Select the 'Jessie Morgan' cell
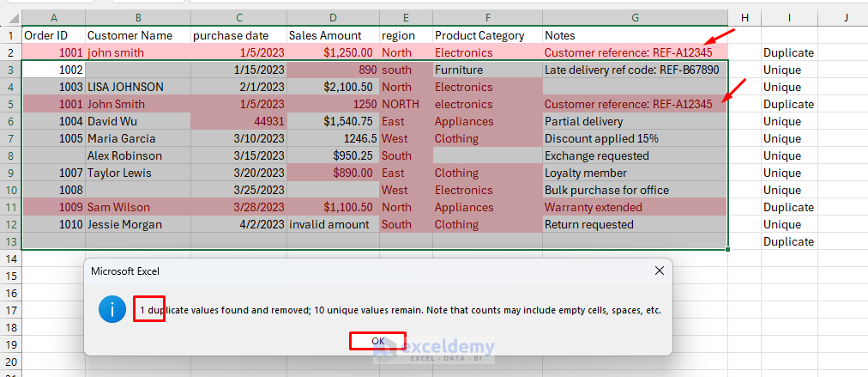The image size is (868, 377). pos(138,224)
